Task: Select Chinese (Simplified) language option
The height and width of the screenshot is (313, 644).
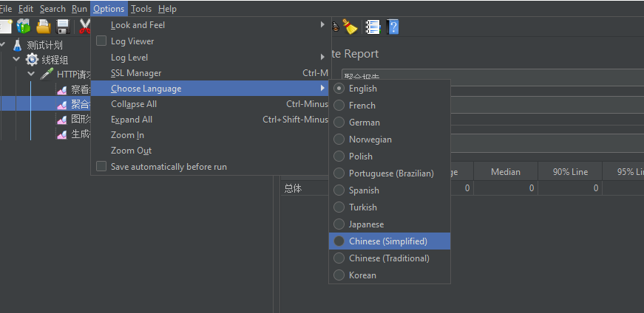Action: click(388, 241)
